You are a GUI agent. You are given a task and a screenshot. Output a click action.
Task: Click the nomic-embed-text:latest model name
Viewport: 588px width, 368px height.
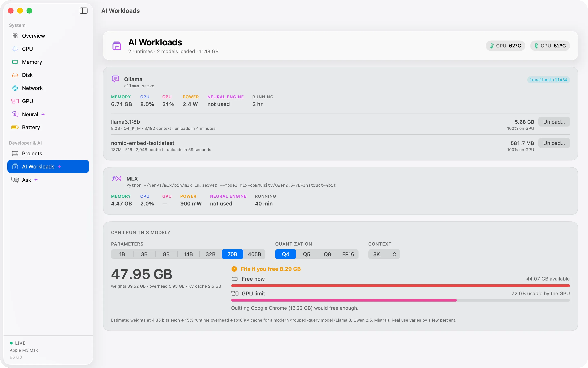(143, 143)
